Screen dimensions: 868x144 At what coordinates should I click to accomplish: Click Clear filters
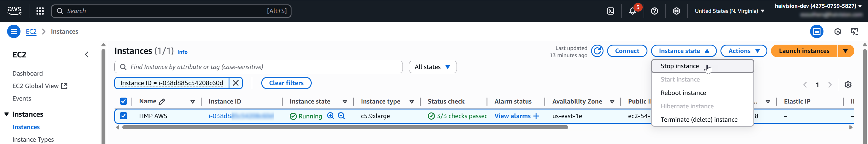[286, 83]
